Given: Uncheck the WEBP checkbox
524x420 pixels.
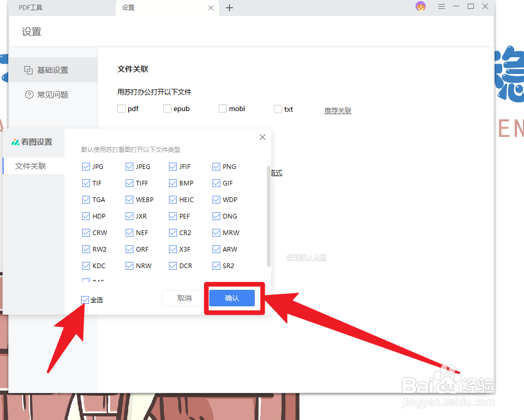Looking at the screenshot, I should [x=129, y=199].
